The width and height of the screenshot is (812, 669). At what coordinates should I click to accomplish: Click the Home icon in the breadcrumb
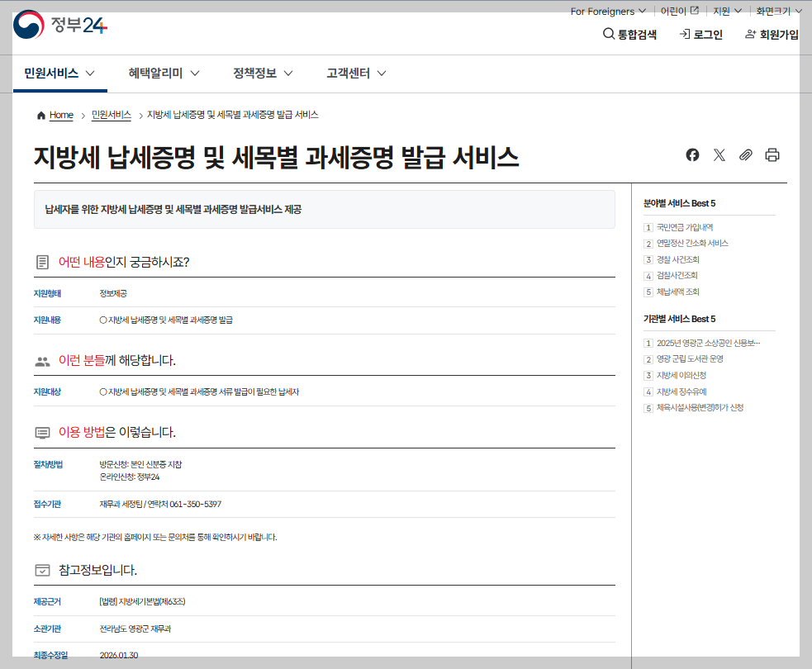click(40, 115)
